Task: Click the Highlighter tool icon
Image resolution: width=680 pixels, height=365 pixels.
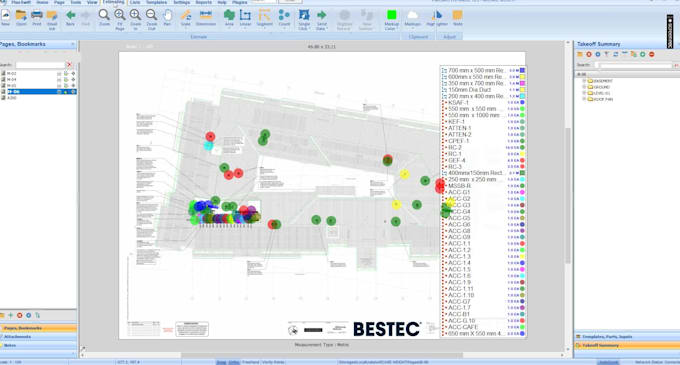Action: click(x=437, y=16)
